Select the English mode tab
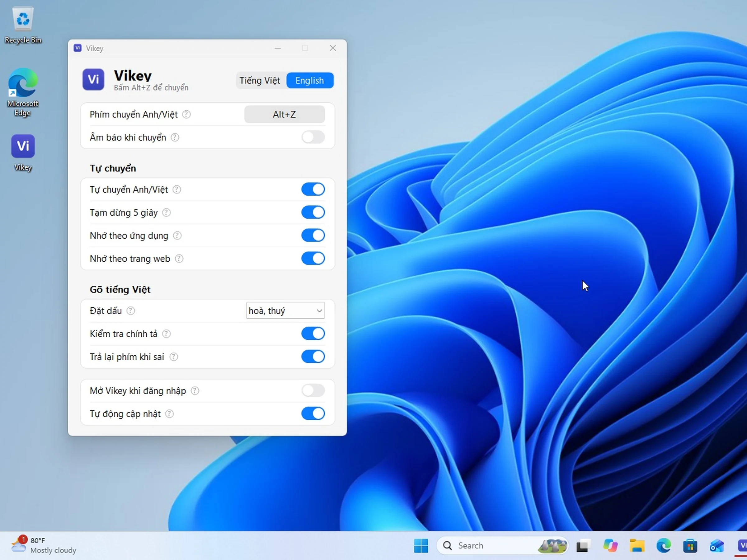Viewport: 747px width, 560px height. point(310,80)
